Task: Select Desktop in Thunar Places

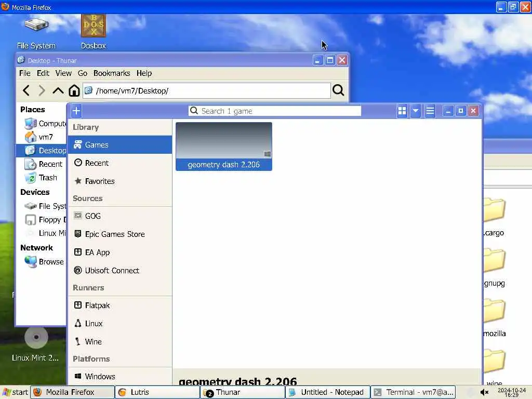Action: 42,150
